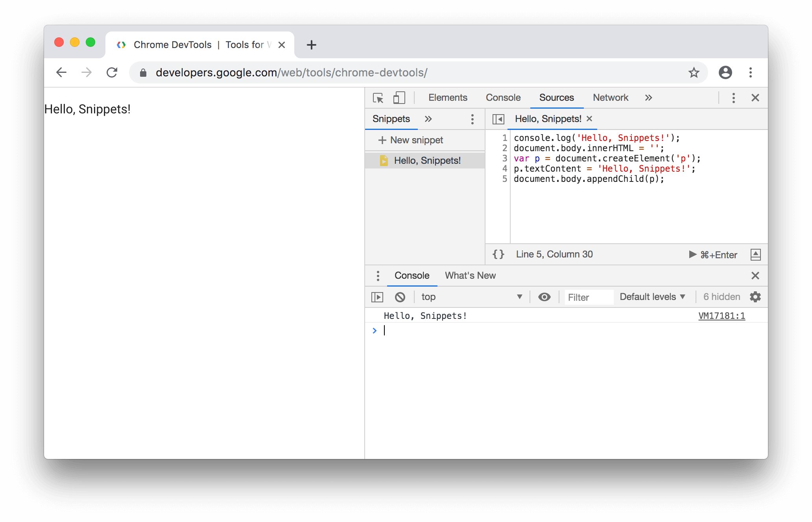Open the VM17181:1 source link
Screen dimensions: 812x522
coord(722,316)
